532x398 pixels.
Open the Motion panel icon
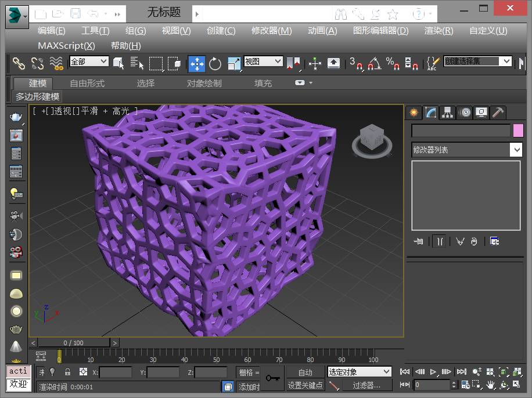[x=465, y=113]
